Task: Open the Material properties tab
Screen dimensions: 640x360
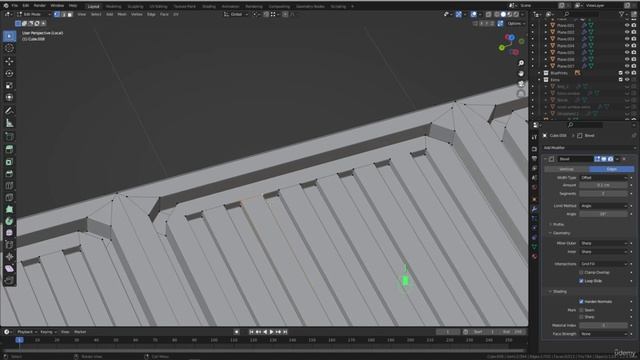Action: (534, 256)
